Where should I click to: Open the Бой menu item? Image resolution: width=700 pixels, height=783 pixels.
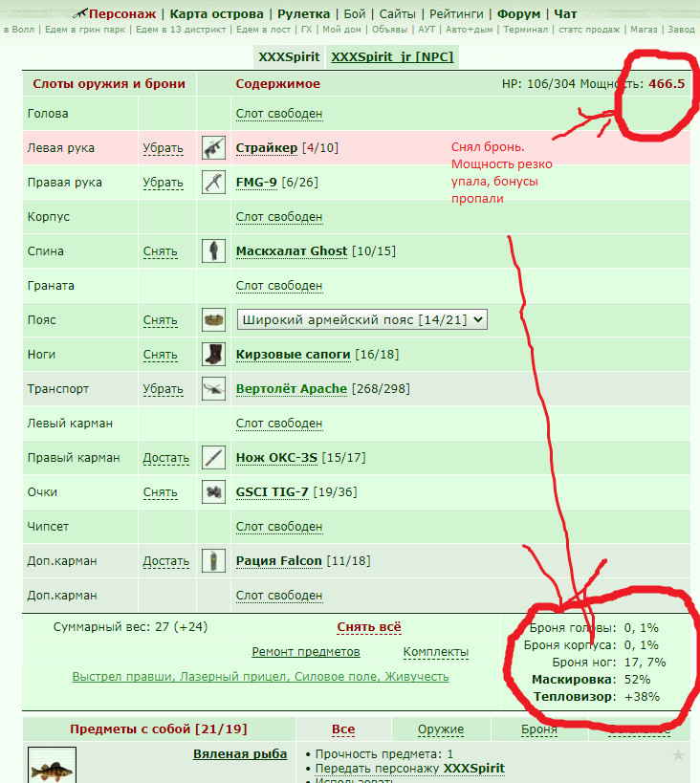pos(354,14)
